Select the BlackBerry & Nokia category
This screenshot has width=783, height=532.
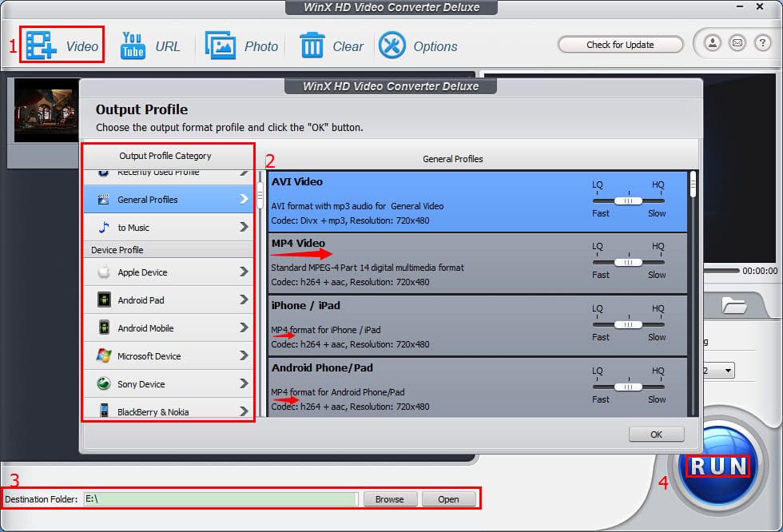169,409
